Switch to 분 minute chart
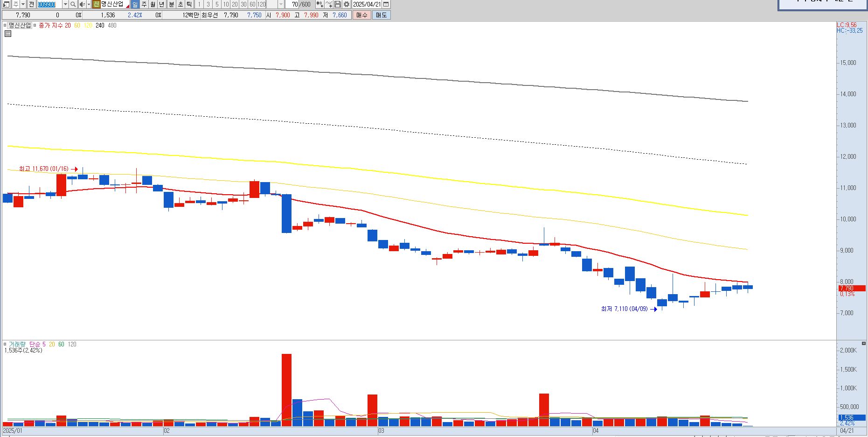868x437 pixels. click(x=171, y=4)
